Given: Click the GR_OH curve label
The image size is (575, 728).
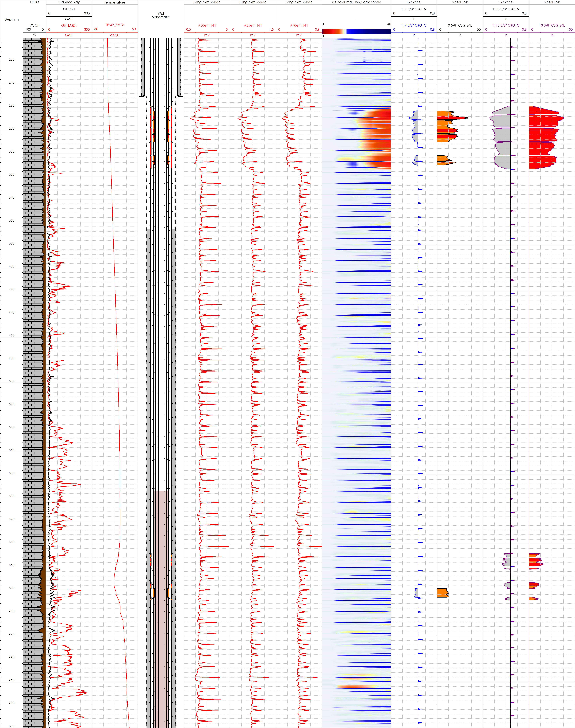Looking at the screenshot, I should (69, 9).
